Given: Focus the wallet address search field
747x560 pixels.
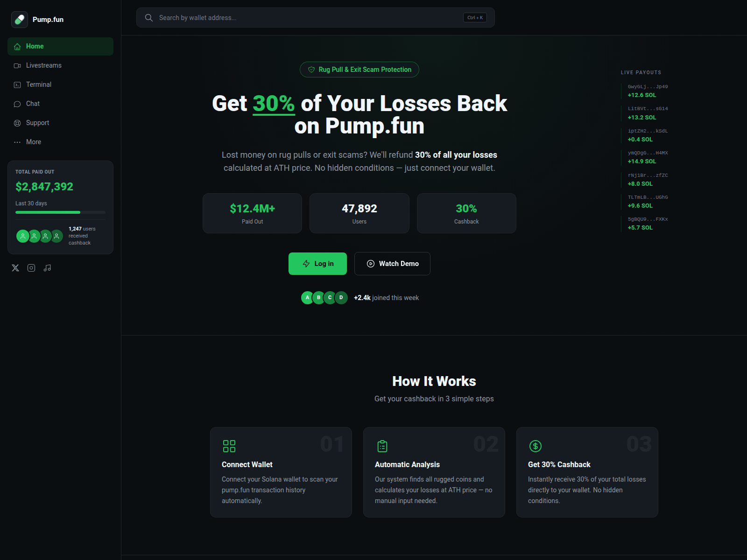Looking at the screenshot, I should [316, 18].
